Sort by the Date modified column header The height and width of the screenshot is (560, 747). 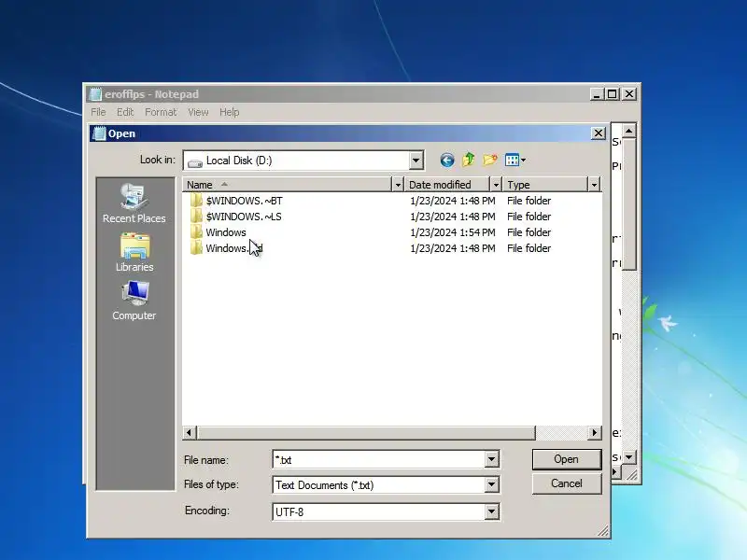pyautogui.click(x=447, y=185)
